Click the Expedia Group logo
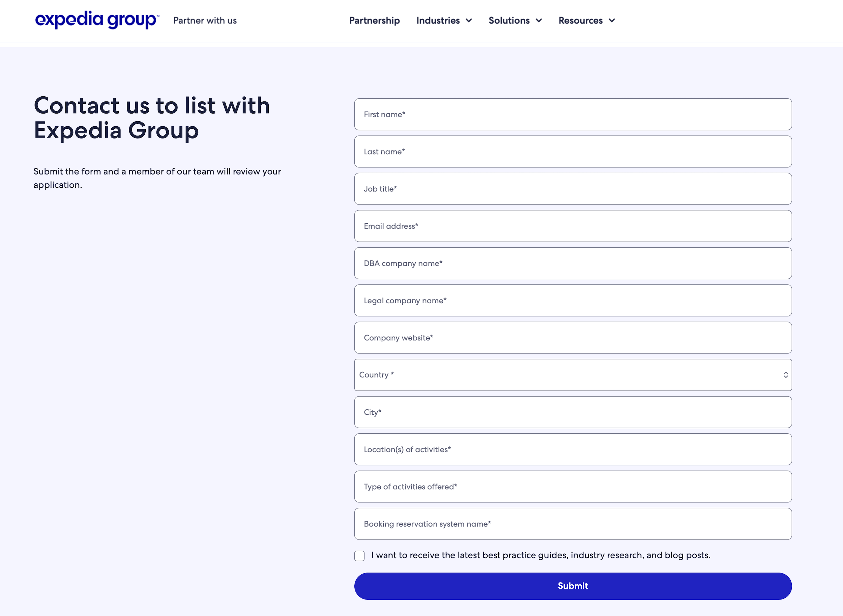 coord(97,20)
